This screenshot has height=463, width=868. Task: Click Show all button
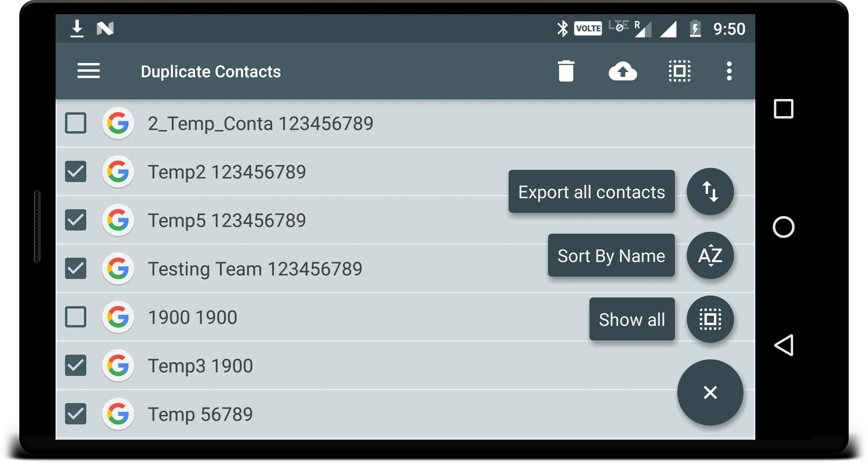pos(631,320)
